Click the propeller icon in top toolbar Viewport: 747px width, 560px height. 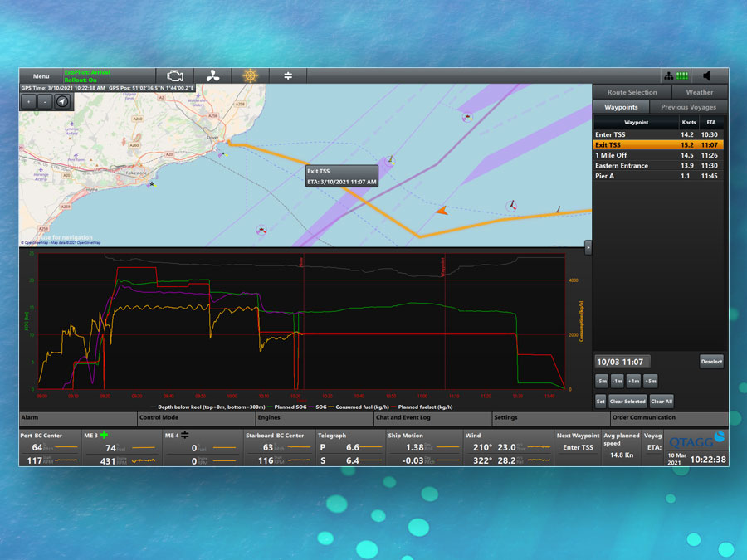tap(212, 75)
